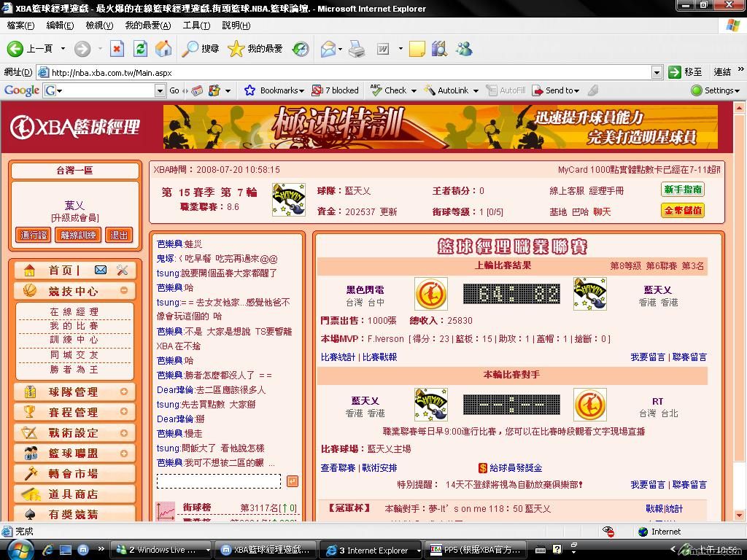Expand the 籃球聯盟 menu section

124,454
